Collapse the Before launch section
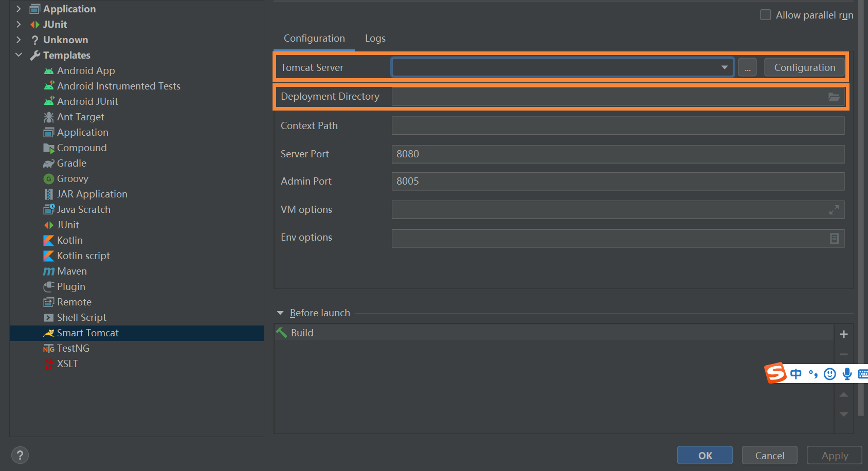The width and height of the screenshot is (868, 471). (x=280, y=313)
